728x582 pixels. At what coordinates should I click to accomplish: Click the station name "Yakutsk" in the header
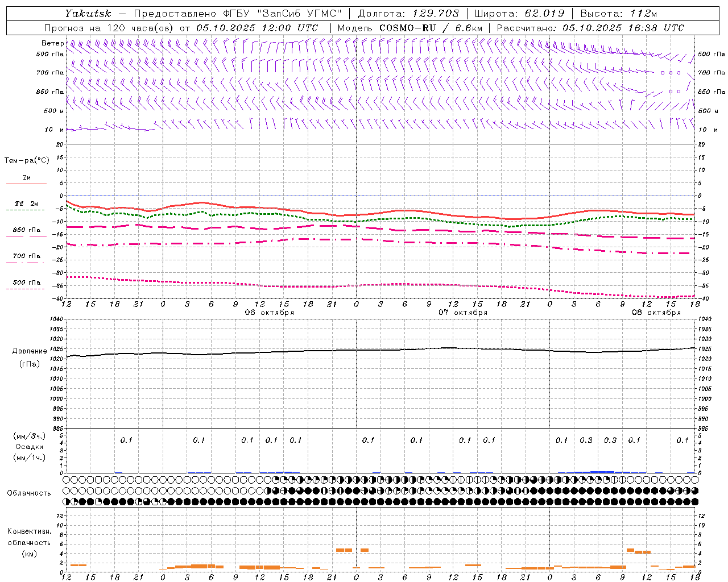click(x=88, y=14)
